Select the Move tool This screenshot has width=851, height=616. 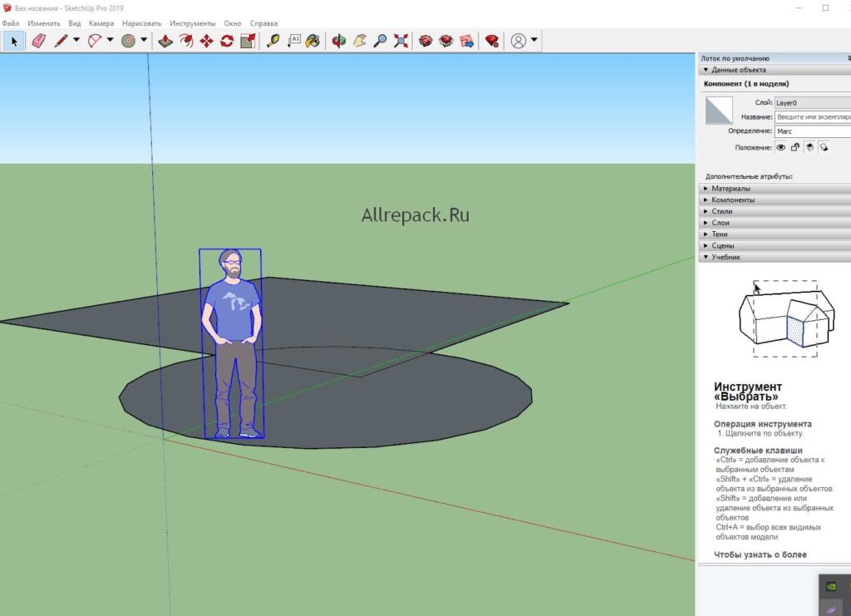click(206, 41)
